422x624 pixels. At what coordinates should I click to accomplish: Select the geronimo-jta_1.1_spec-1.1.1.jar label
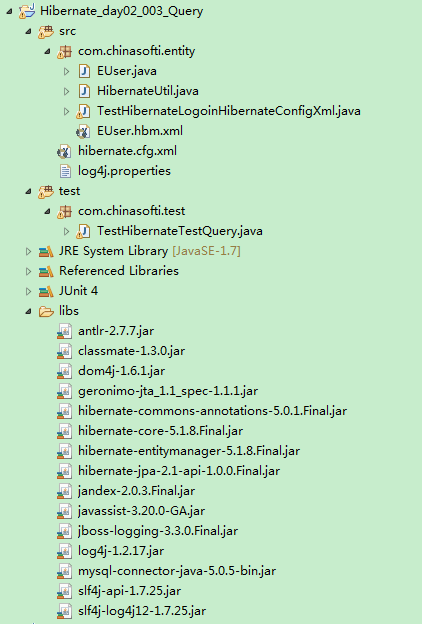point(168,391)
